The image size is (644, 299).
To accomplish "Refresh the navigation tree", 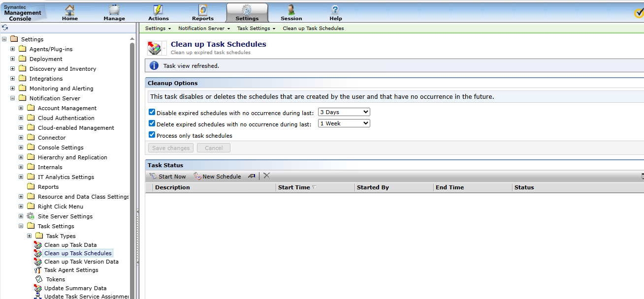I will (x=5, y=28).
